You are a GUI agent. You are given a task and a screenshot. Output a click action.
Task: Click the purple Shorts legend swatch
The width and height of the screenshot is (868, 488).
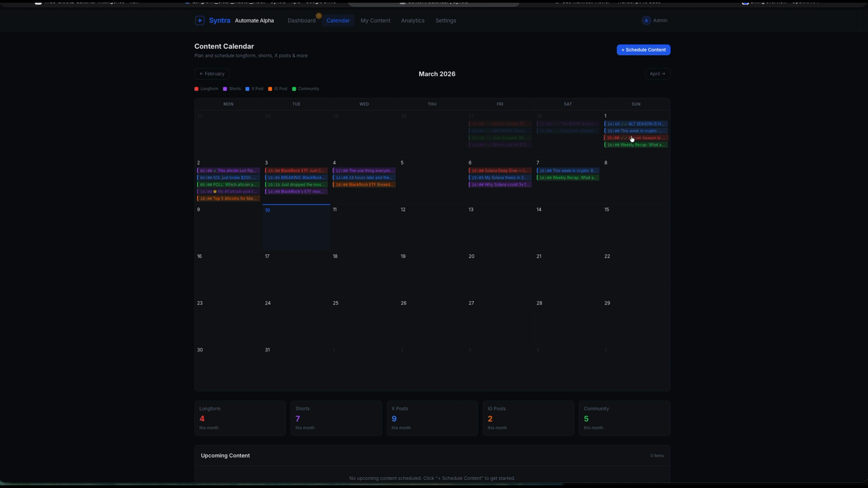225,89
